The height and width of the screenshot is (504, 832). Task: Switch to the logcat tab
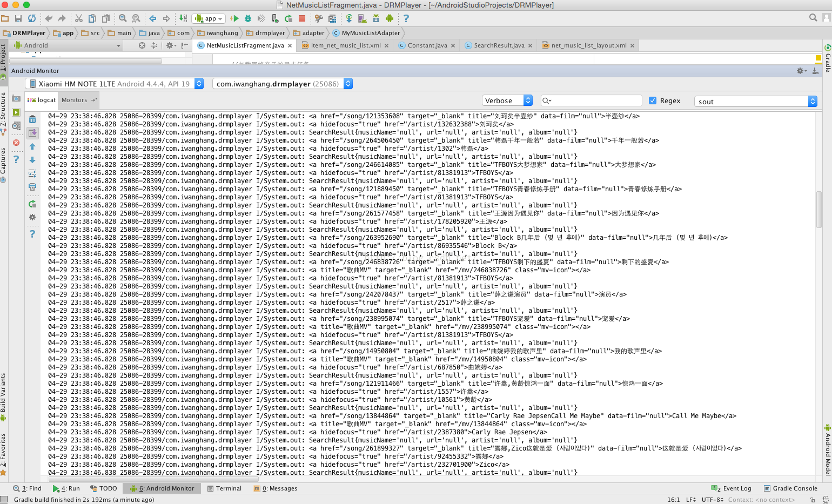coord(42,100)
